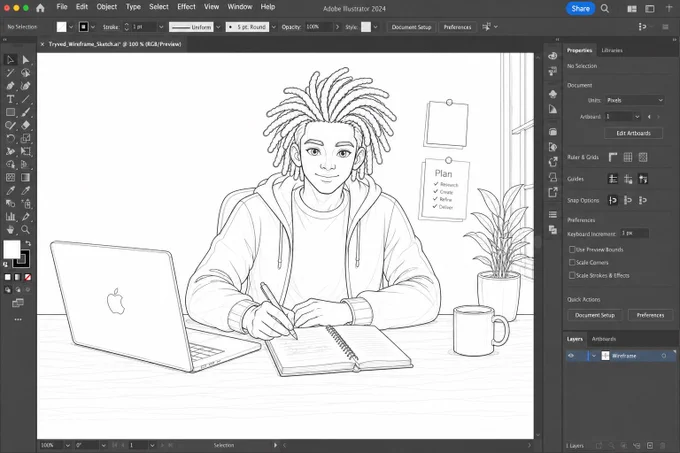Expand the Opacity arrow

(337, 27)
